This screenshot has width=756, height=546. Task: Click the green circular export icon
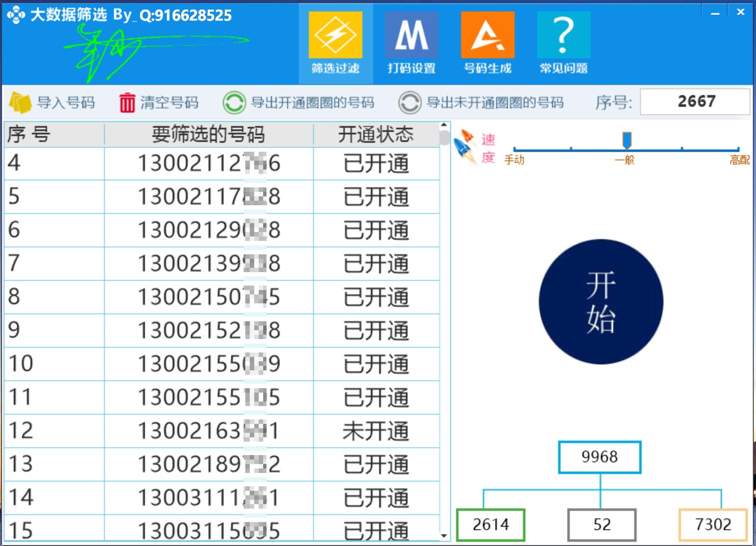coord(234,102)
